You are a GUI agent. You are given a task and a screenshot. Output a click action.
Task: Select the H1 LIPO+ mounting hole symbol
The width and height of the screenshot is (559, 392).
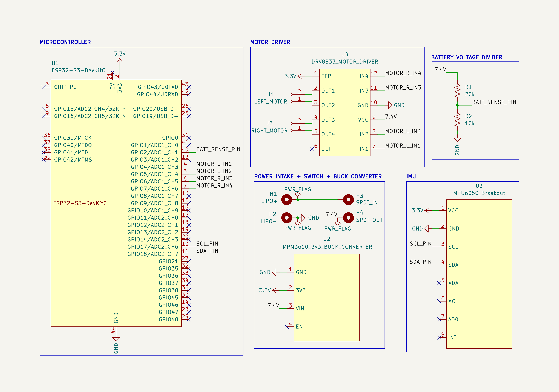287,200
